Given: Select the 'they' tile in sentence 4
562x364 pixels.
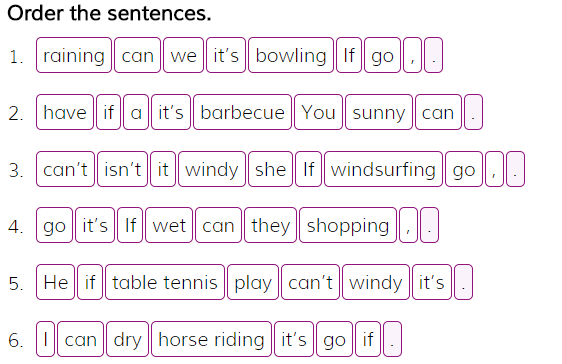Looking at the screenshot, I should tap(270, 225).
